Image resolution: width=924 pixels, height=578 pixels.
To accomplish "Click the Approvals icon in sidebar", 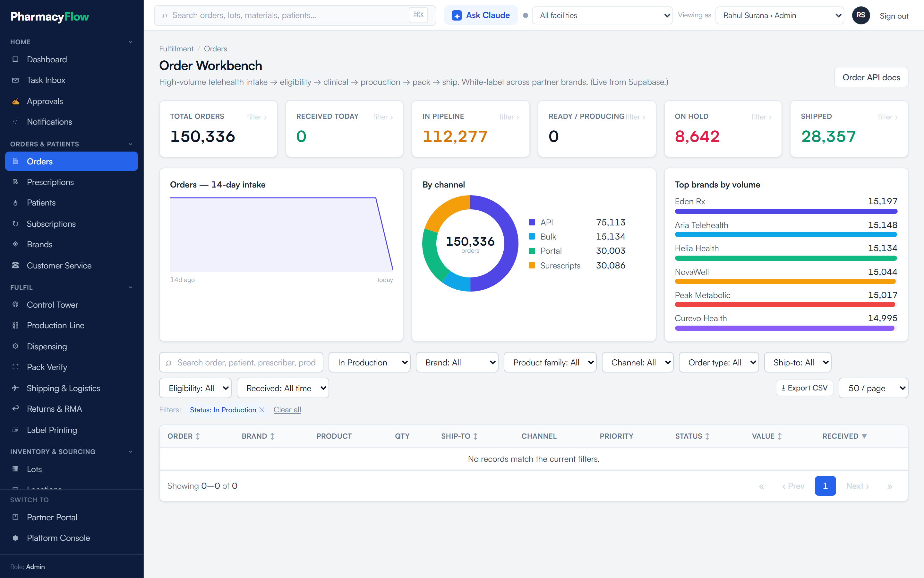I will [15, 101].
